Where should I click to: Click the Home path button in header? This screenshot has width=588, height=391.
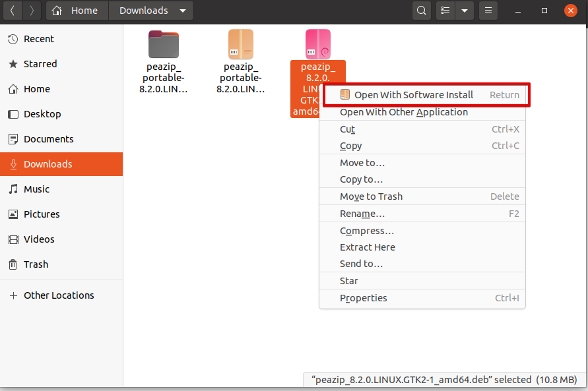tap(77, 11)
